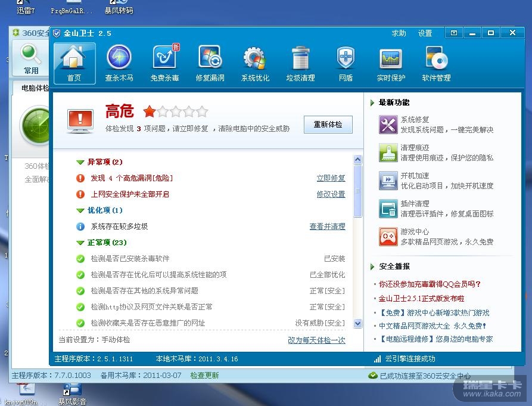
Task: Collapse the 优化项 (1) section
Action: [x=80, y=210]
